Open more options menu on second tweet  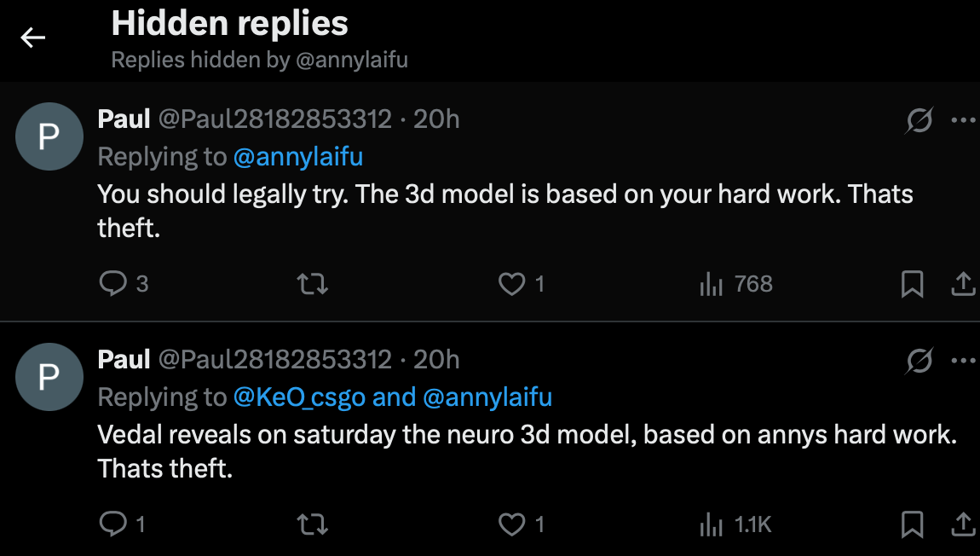963,362
